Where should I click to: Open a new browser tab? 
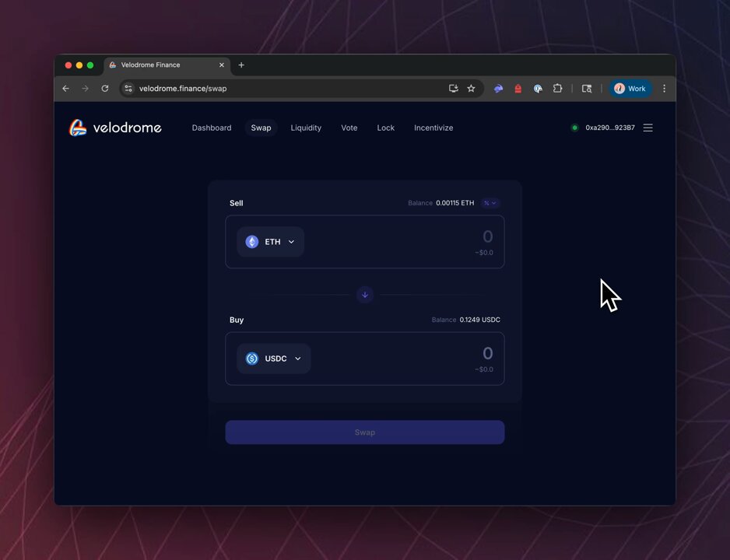pyautogui.click(x=241, y=65)
